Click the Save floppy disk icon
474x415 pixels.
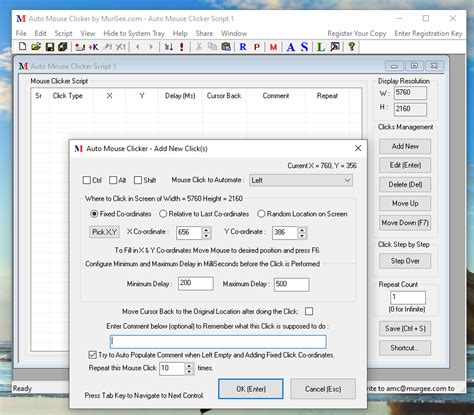tap(50, 47)
